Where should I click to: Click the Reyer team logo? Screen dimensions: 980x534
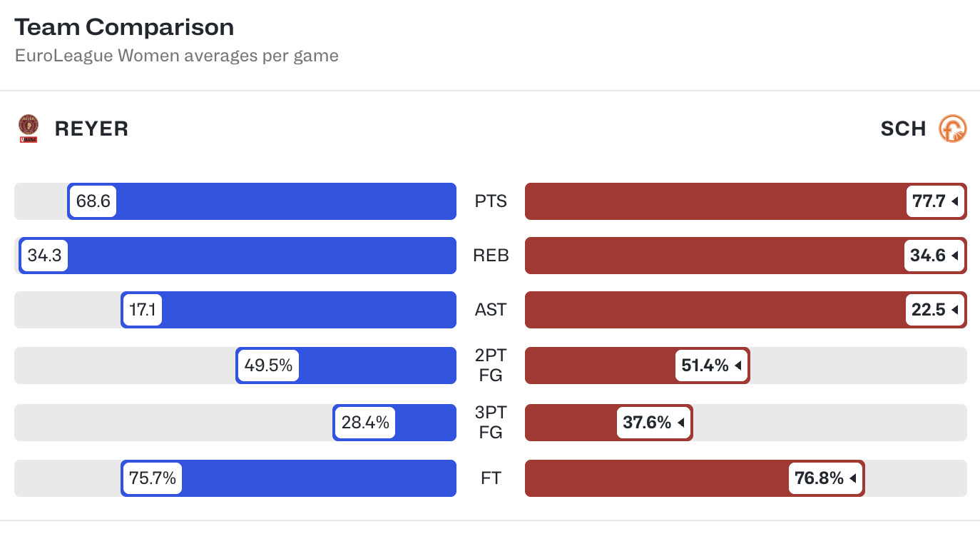click(28, 129)
